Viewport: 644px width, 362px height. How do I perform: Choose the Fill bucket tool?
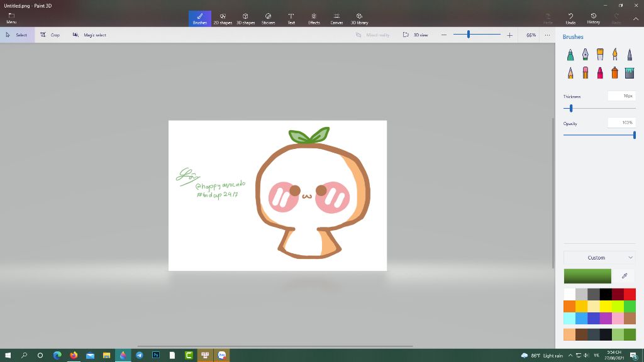coord(630,73)
